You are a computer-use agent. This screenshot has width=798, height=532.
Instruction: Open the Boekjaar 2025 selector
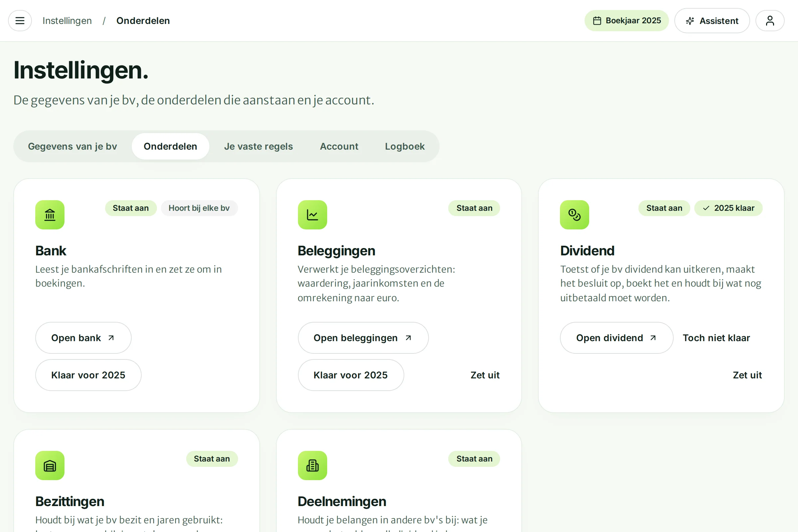(x=626, y=21)
